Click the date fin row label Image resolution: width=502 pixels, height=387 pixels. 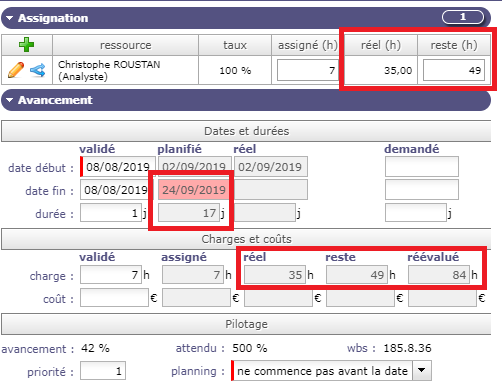pos(49,191)
